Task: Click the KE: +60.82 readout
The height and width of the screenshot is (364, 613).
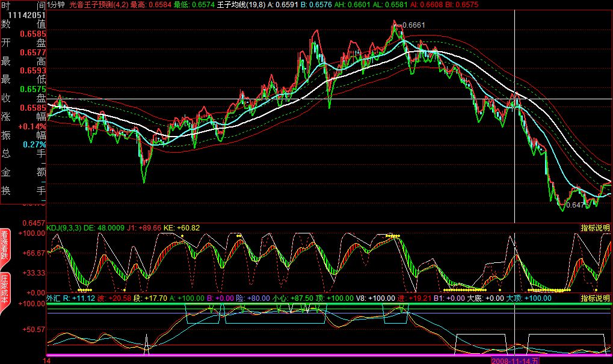Action: coord(182,228)
